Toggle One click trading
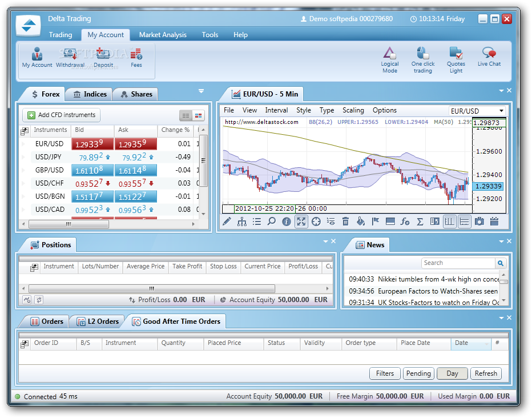Screen dimensions: 532x418 tap(423, 60)
